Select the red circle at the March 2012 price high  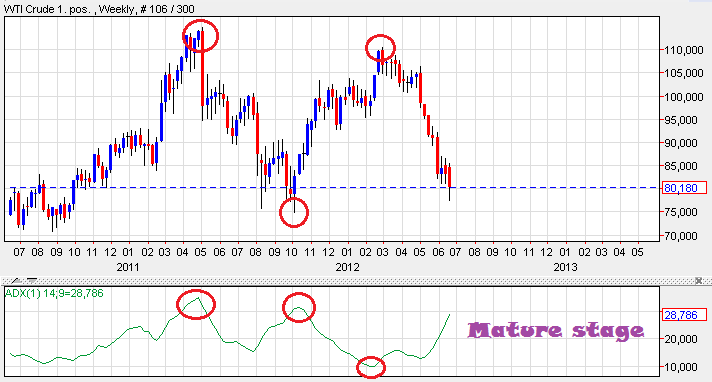[x=381, y=48]
